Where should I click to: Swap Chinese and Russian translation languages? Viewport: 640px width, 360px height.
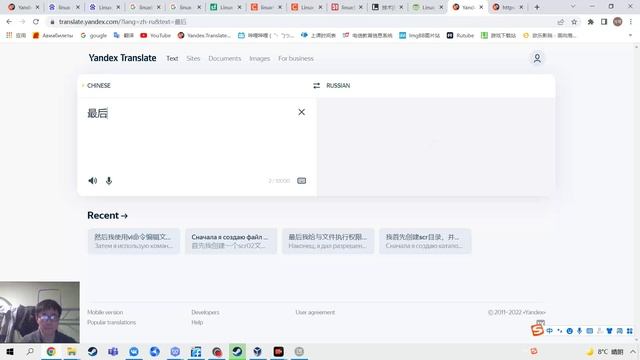click(316, 85)
